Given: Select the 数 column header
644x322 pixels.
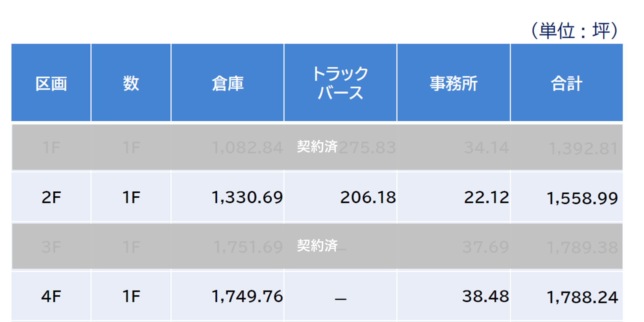Looking at the screenshot, I should pos(131,83).
